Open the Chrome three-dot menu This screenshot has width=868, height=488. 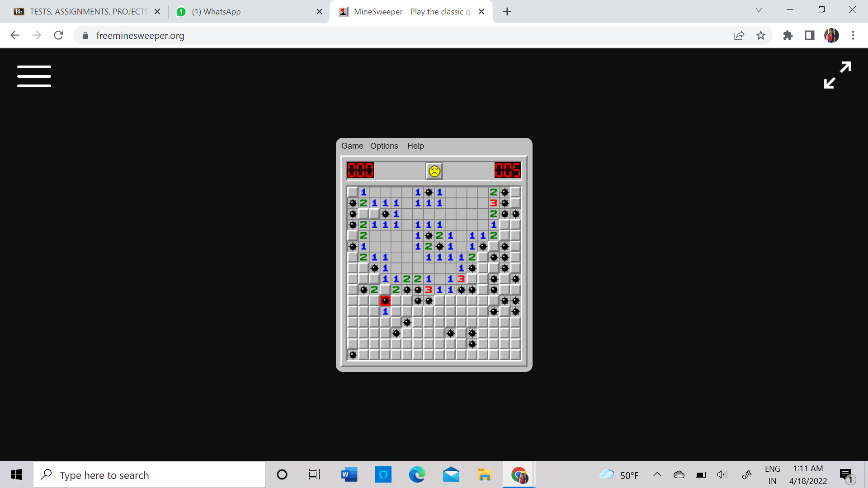click(x=853, y=35)
